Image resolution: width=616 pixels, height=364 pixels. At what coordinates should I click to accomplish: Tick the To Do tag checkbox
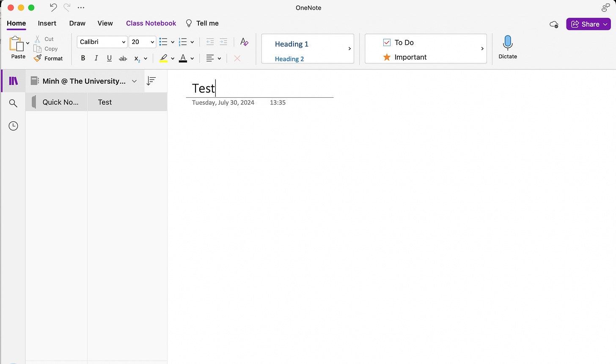click(x=387, y=42)
